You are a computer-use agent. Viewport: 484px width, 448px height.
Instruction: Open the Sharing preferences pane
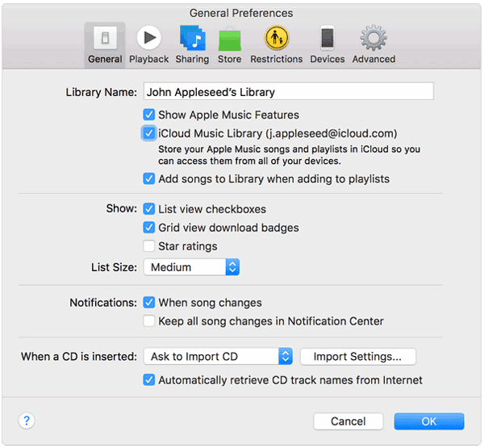coord(192,45)
